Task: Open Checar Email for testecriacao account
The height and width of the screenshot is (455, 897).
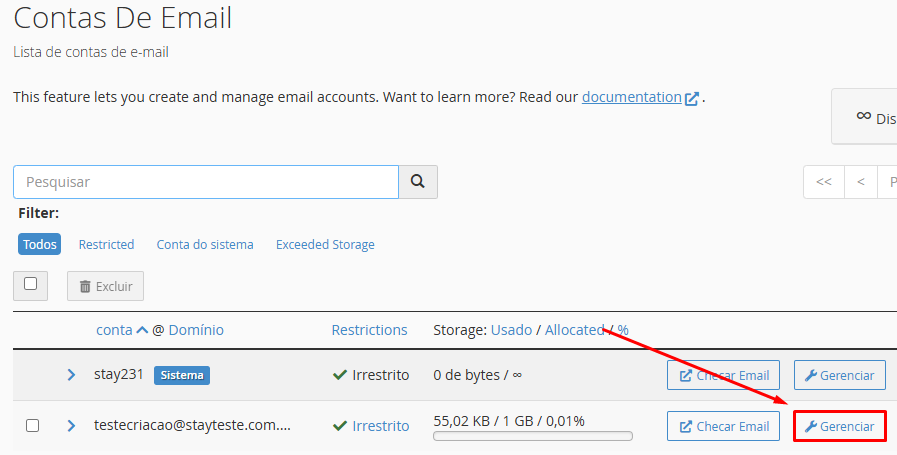Action: (724, 426)
